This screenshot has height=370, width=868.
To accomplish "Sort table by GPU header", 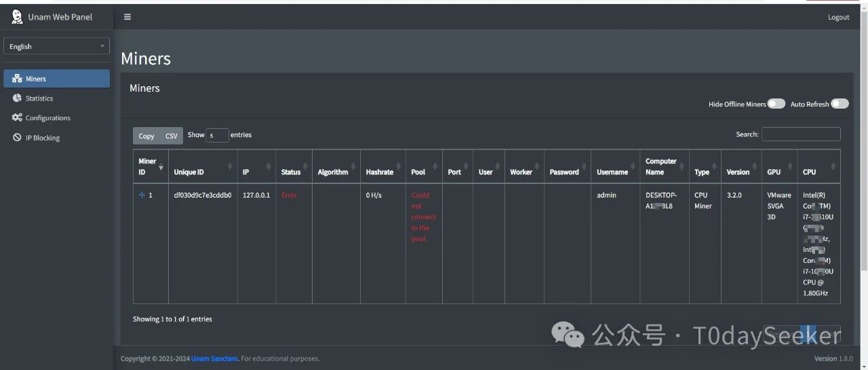I will (x=779, y=167).
